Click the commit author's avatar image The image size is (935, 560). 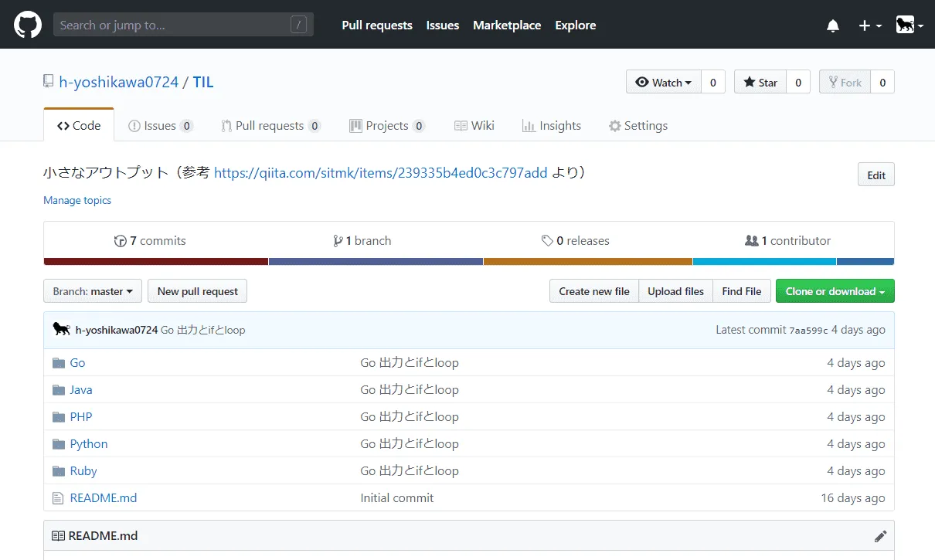tap(61, 330)
